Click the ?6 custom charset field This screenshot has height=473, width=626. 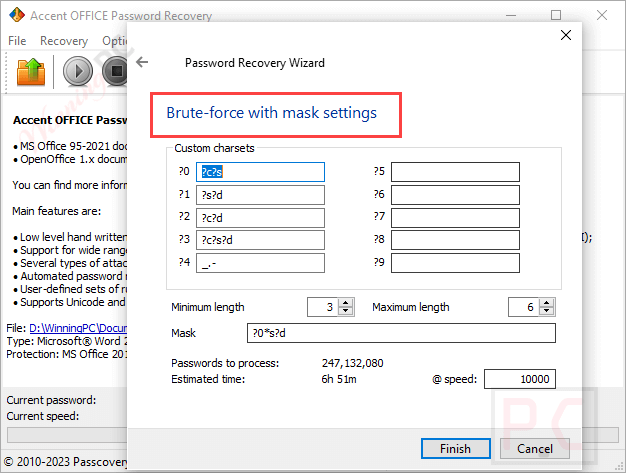[x=455, y=195]
